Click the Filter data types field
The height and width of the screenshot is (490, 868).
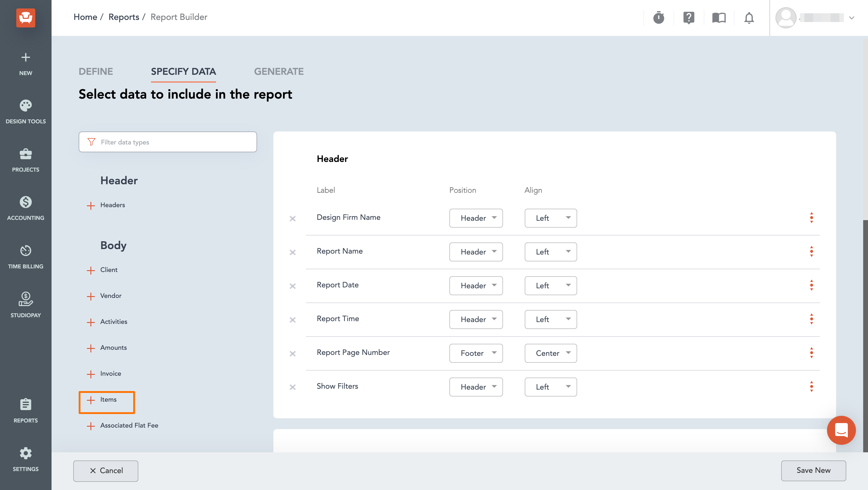[168, 142]
